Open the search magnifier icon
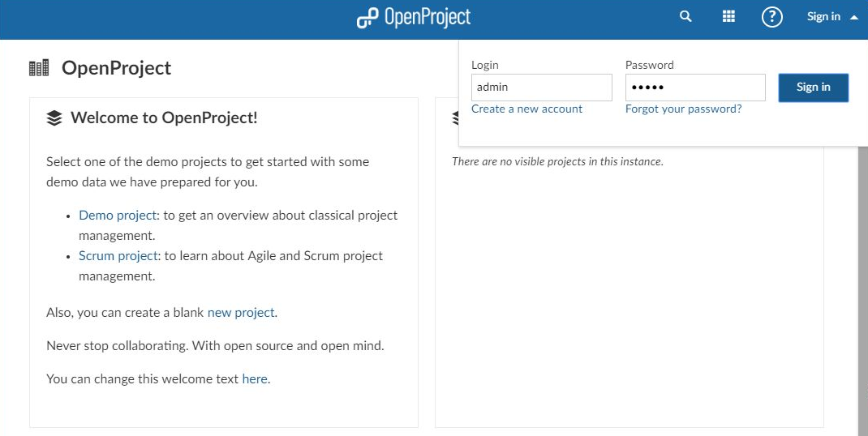Image resolution: width=868 pixels, height=436 pixels. click(x=685, y=17)
